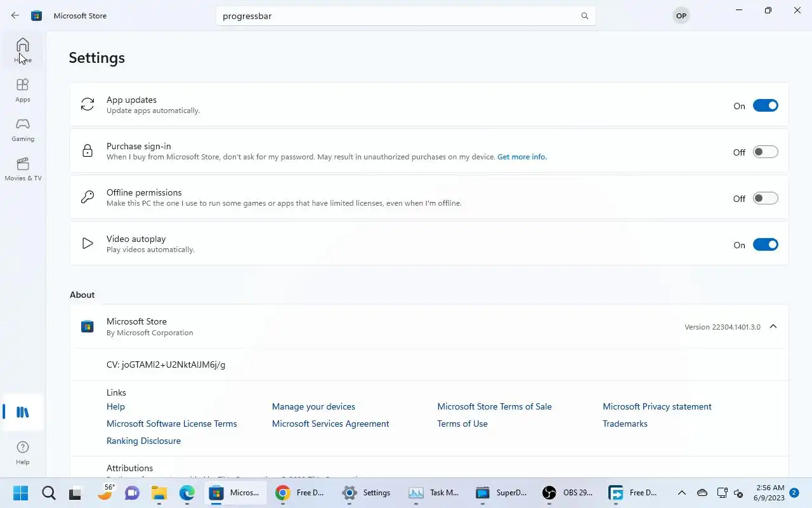Open the Movies & TV section
The width and height of the screenshot is (812, 508).
[x=23, y=169]
